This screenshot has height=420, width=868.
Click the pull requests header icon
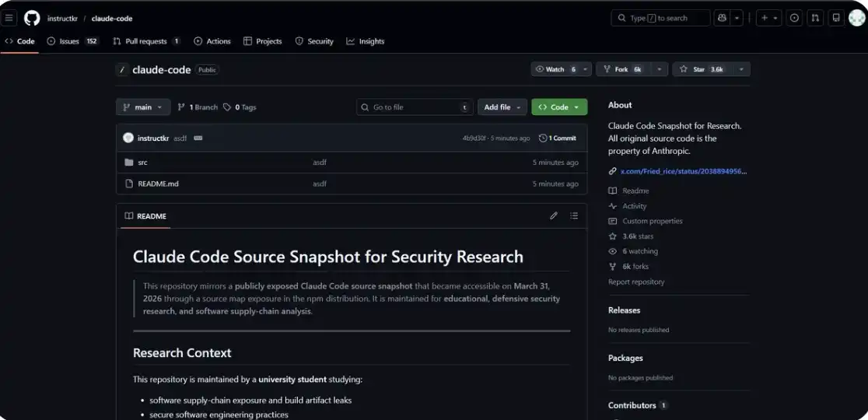(x=815, y=18)
